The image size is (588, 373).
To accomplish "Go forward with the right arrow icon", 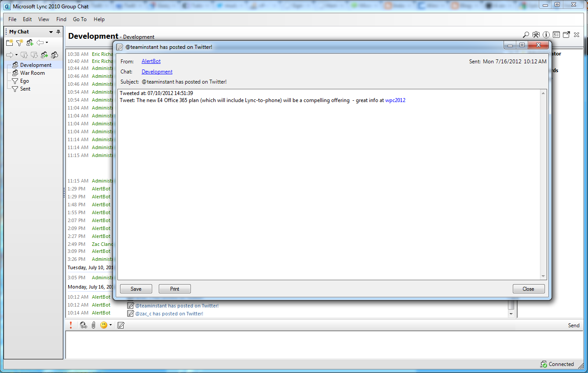I will (x=10, y=55).
